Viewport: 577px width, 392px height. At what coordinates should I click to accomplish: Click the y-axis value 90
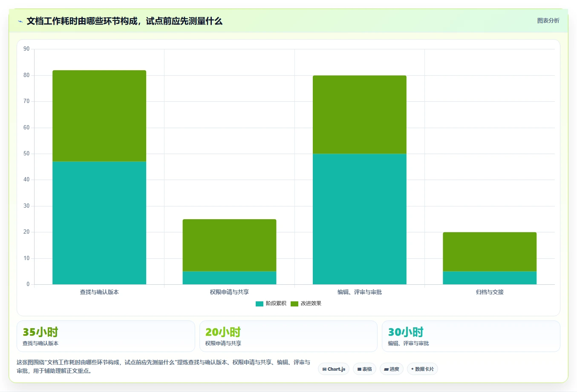tap(26, 49)
